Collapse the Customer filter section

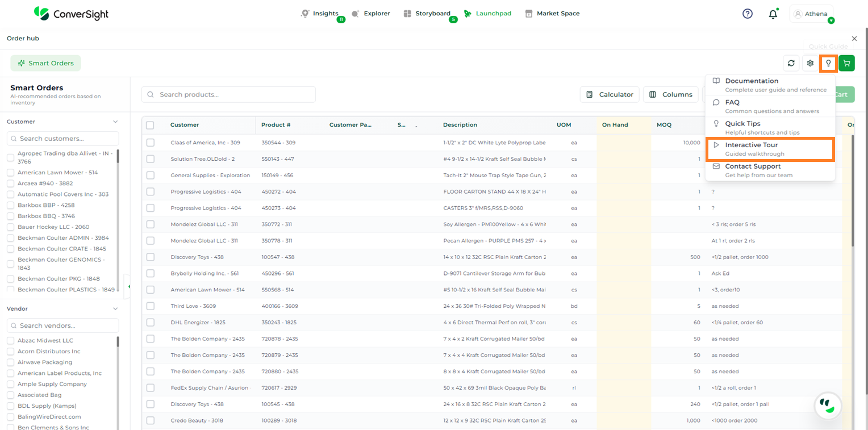(x=115, y=122)
